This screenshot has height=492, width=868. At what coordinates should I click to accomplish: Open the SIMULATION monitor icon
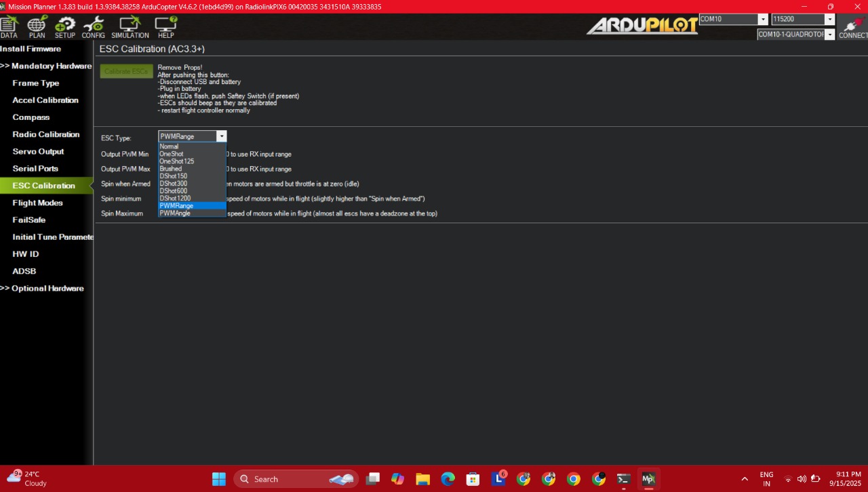130,26
